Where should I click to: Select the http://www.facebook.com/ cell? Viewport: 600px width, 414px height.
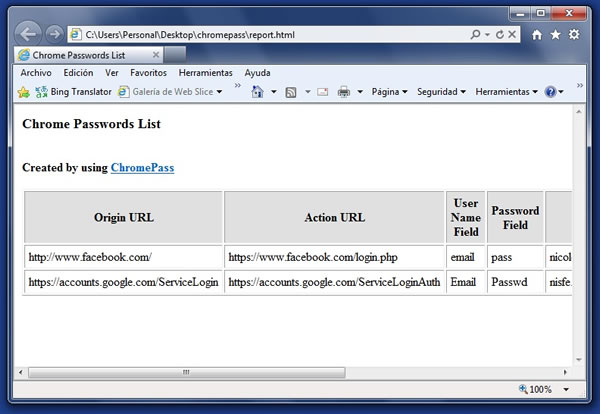pos(124,257)
